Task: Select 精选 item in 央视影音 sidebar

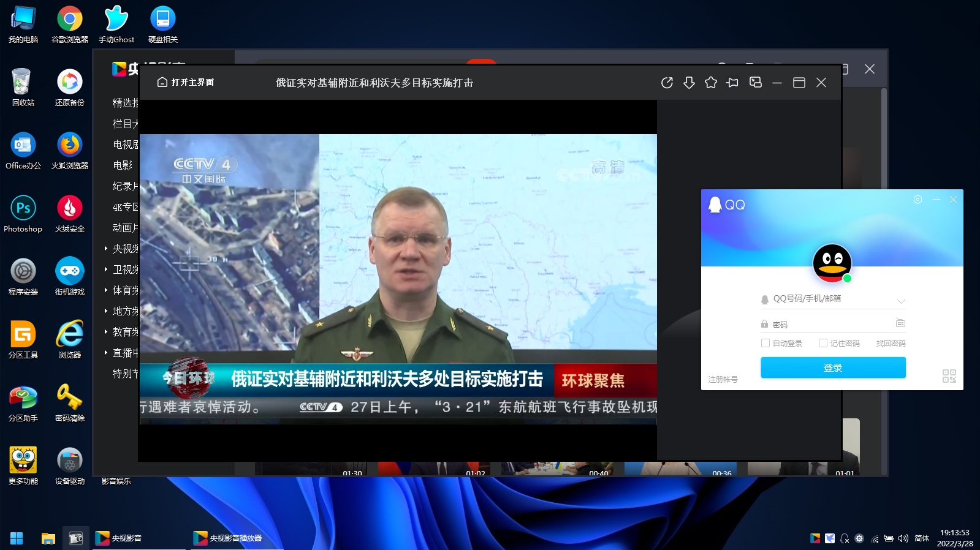Action: pos(126,103)
